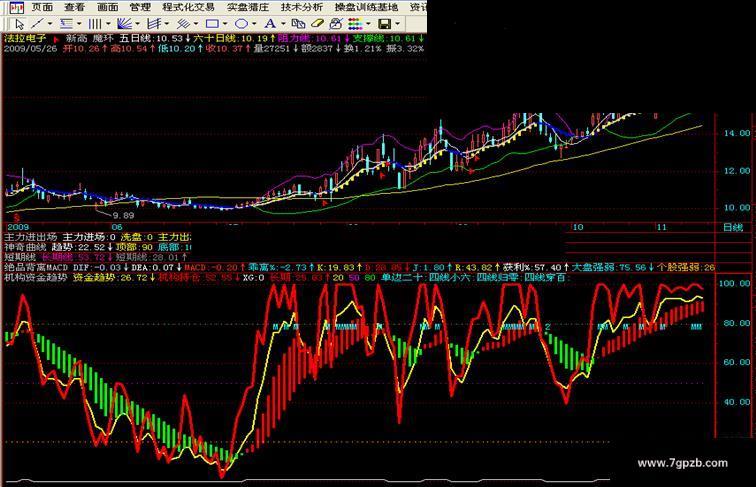Open the 实盘猎庄 menu
Image resolution: width=756 pixels, height=487 pixels.
(248, 7)
